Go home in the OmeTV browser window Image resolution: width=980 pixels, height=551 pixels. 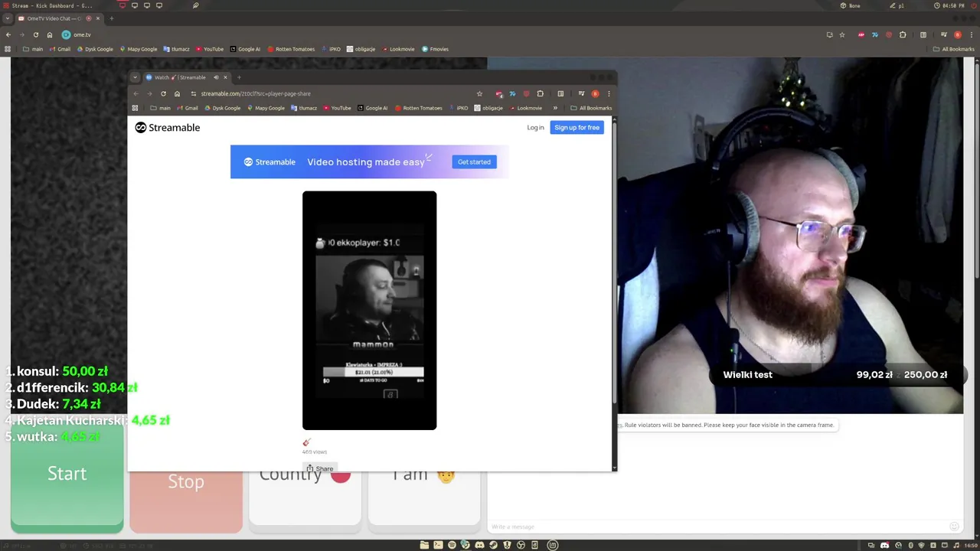(x=50, y=34)
